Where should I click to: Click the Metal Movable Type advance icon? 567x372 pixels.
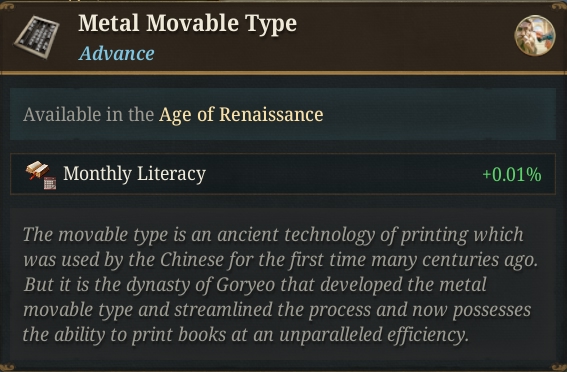pos(37,37)
